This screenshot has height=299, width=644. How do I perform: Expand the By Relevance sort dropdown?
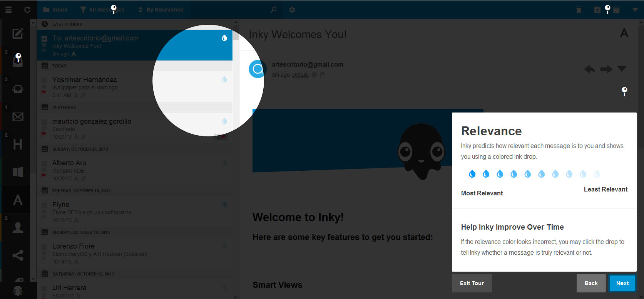pyautogui.click(x=161, y=10)
